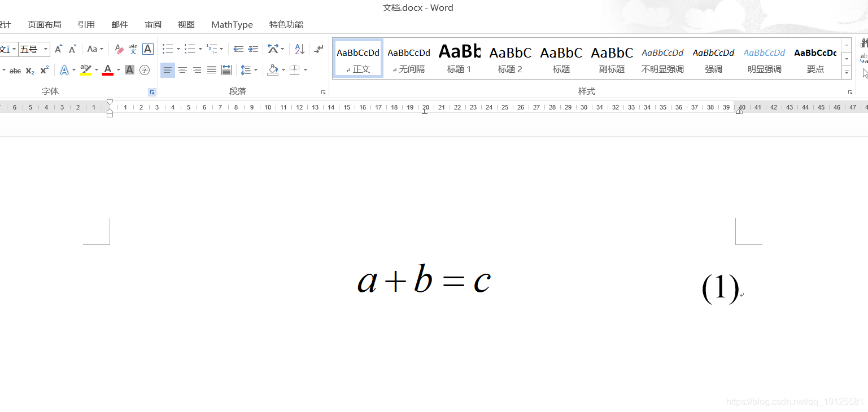The height and width of the screenshot is (412, 868).
Task: Show or hide paragraph marks
Action: (319, 49)
